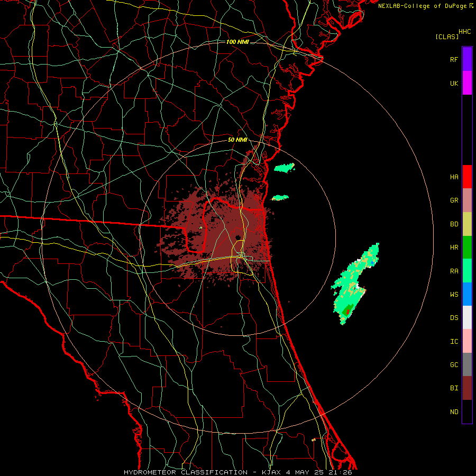Click the IC light-pink legend swatch
Screen dimensions: 476x476
[467, 341]
